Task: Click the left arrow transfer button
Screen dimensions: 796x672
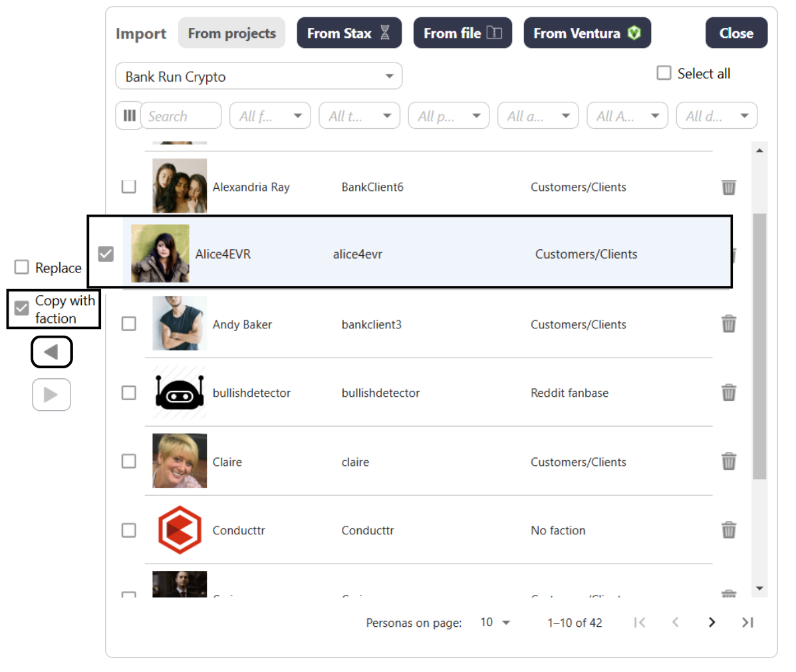Action: point(51,352)
